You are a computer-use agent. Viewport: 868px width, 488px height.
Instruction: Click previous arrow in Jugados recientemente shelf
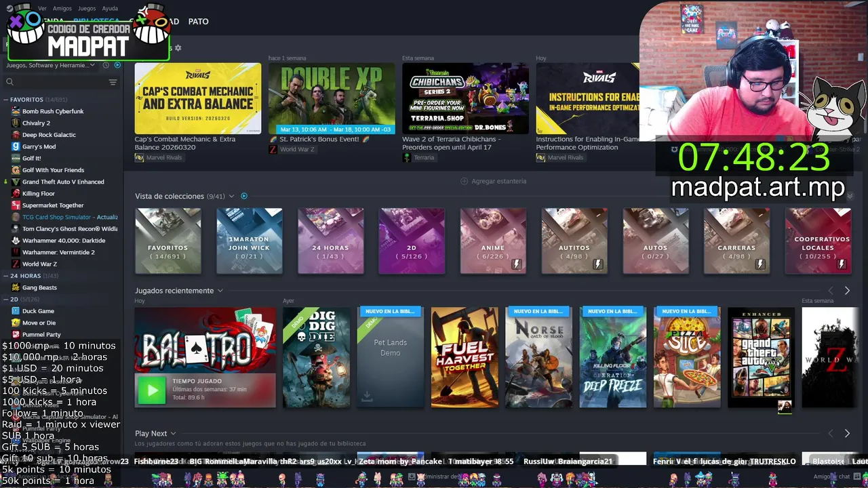point(831,291)
